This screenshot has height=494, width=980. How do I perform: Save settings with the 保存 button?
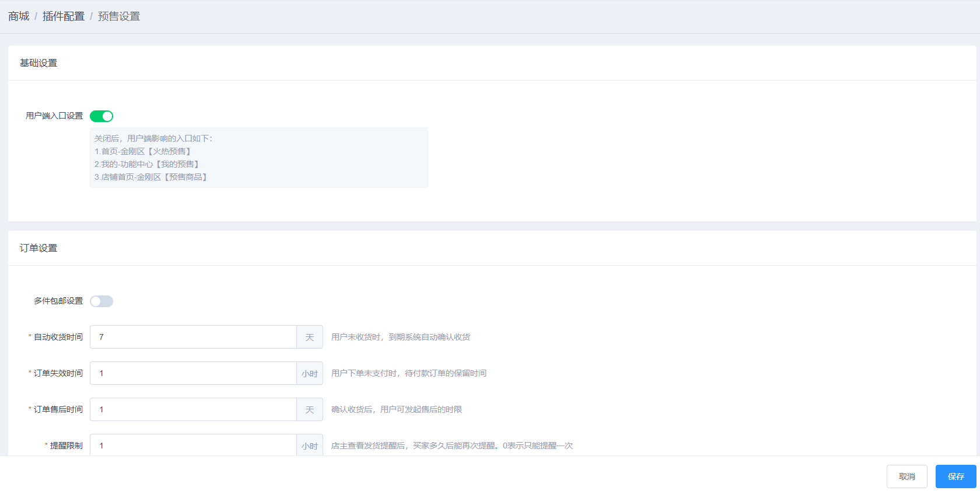click(x=956, y=476)
